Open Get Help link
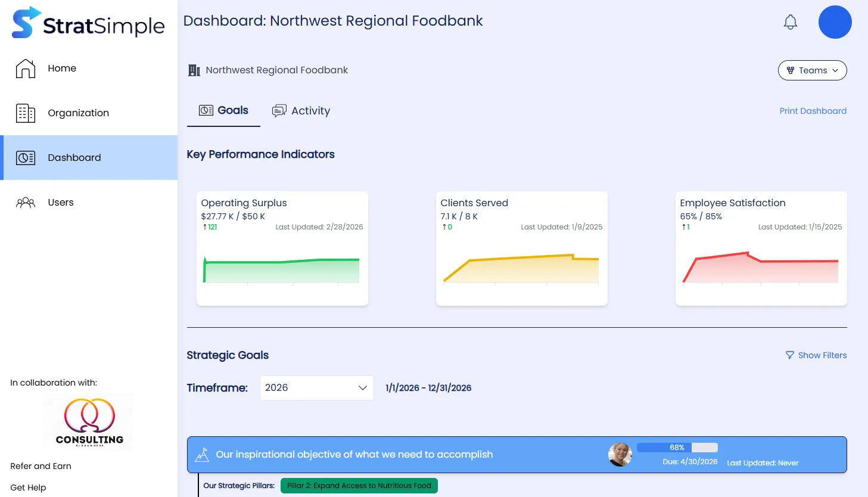Viewport: 868px width, 497px height. 28,487
